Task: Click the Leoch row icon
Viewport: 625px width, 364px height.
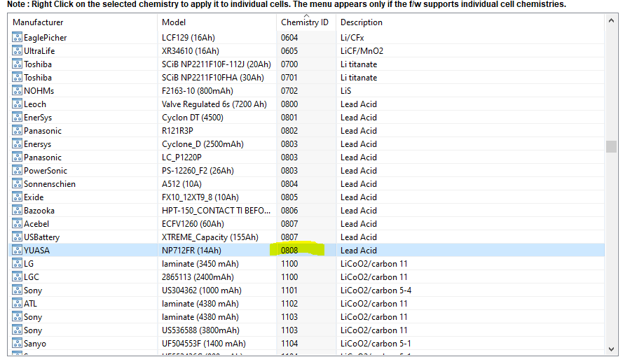Action: 17,104
